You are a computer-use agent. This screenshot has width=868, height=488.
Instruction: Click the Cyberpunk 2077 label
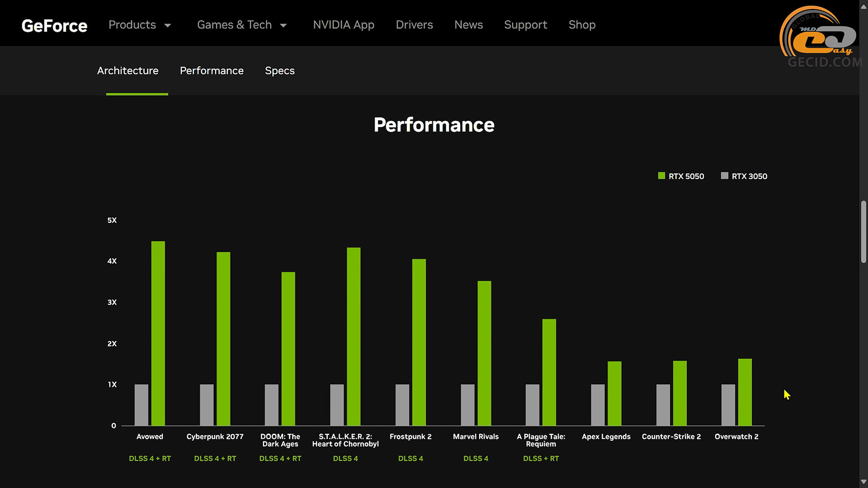(x=215, y=436)
